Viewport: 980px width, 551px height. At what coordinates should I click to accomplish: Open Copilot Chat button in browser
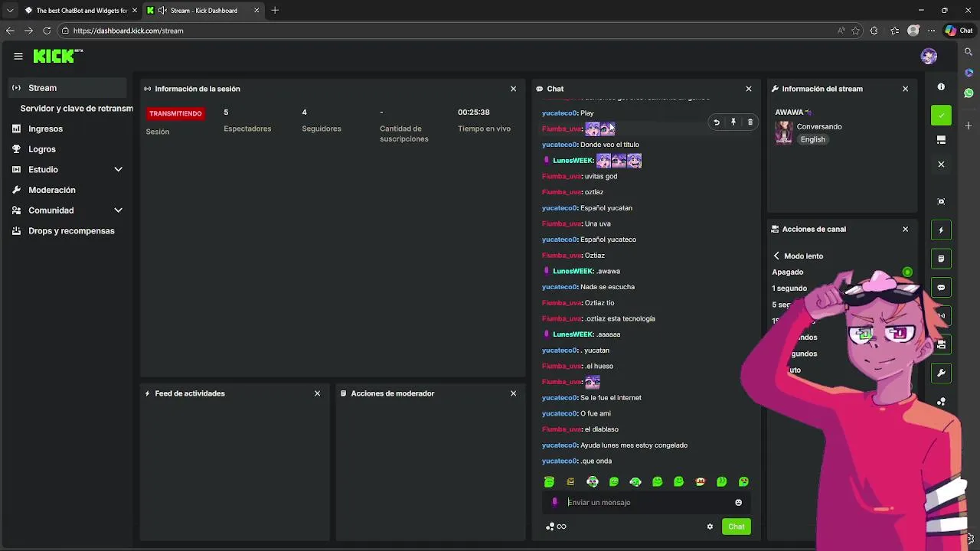coord(959,31)
